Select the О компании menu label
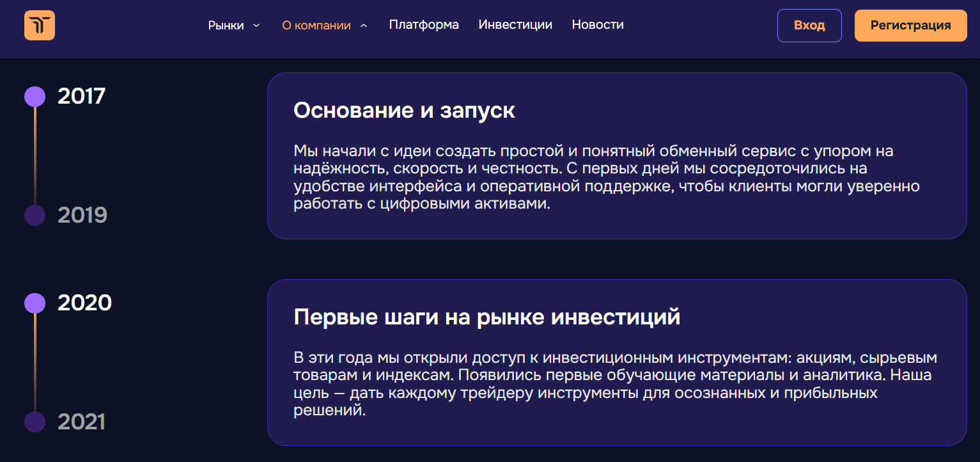980x462 pixels. click(x=316, y=26)
